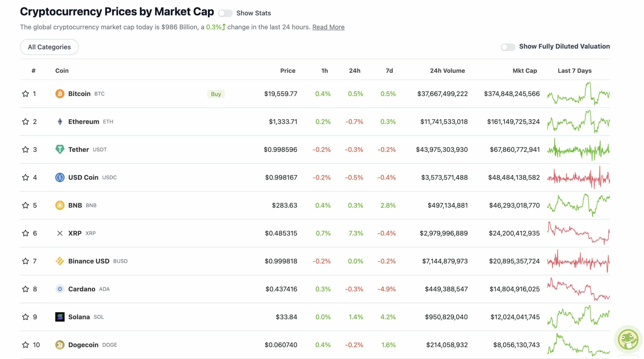Click the Cardano logo icon
Viewport: 644px width, 359px height.
click(60, 289)
